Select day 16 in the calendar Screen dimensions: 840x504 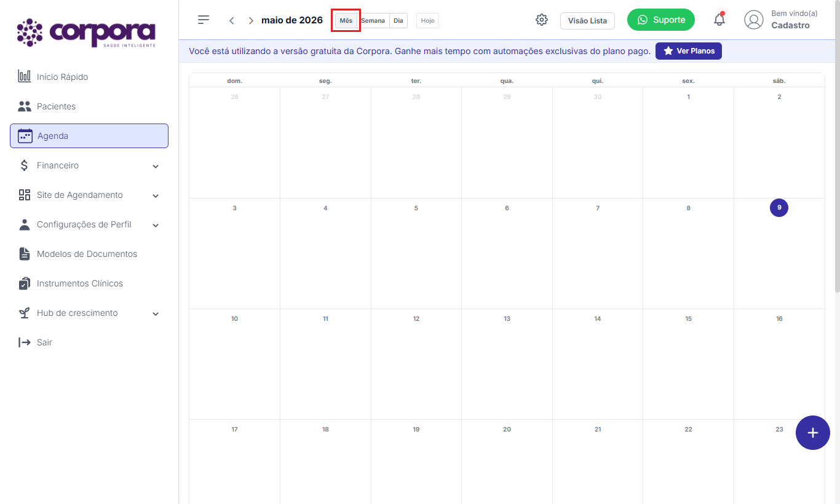779,318
